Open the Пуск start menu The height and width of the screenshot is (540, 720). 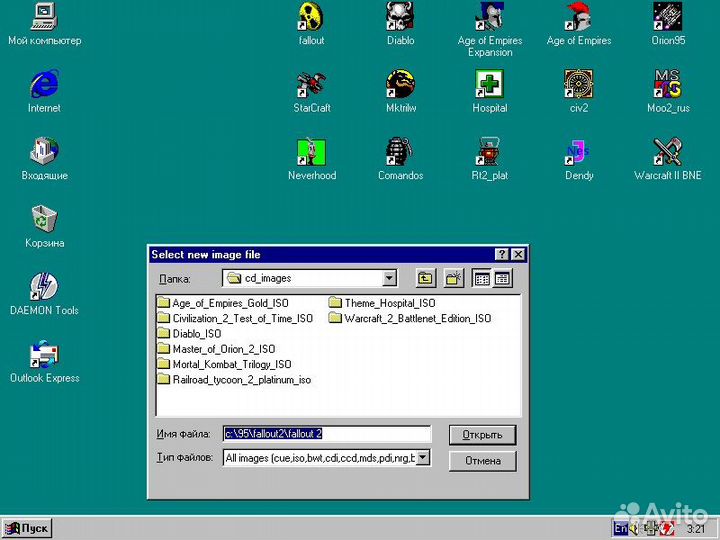point(27,529)
